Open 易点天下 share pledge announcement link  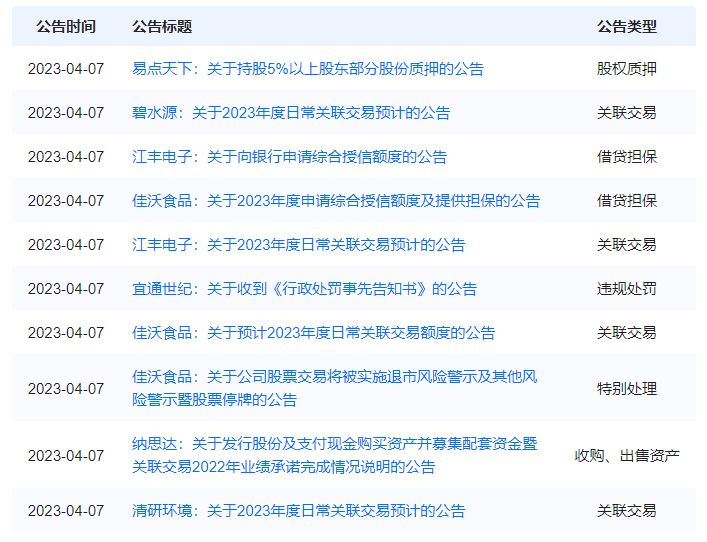point(308,69)
